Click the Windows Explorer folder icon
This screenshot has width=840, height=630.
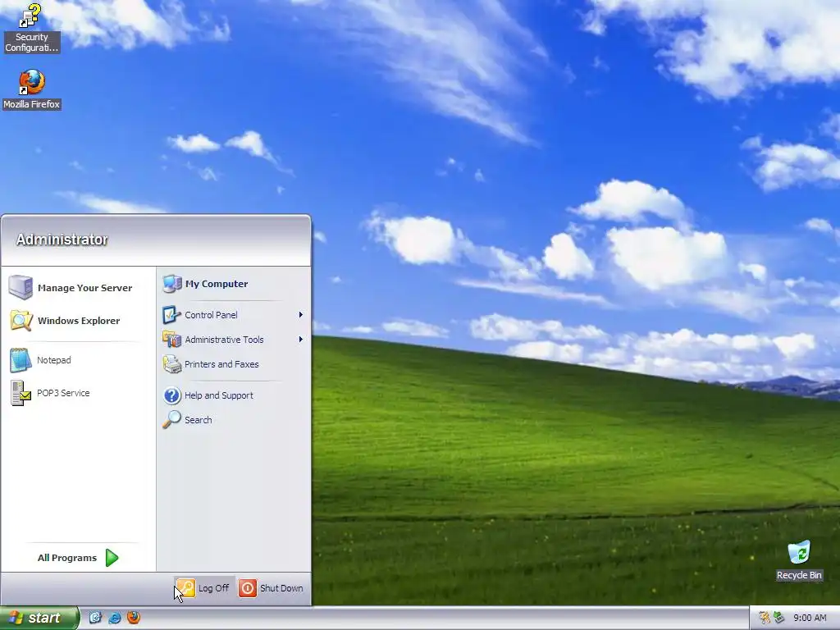(x=21, y=321)
